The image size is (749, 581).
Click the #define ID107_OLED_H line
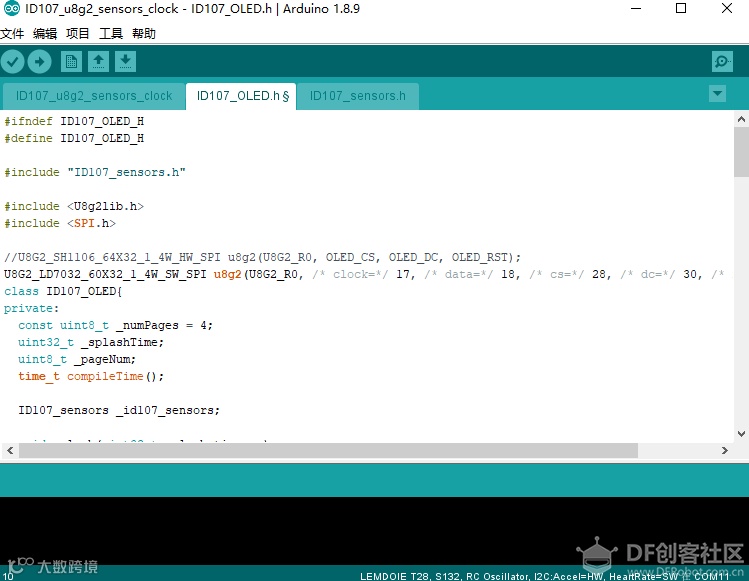click(74, 138)
